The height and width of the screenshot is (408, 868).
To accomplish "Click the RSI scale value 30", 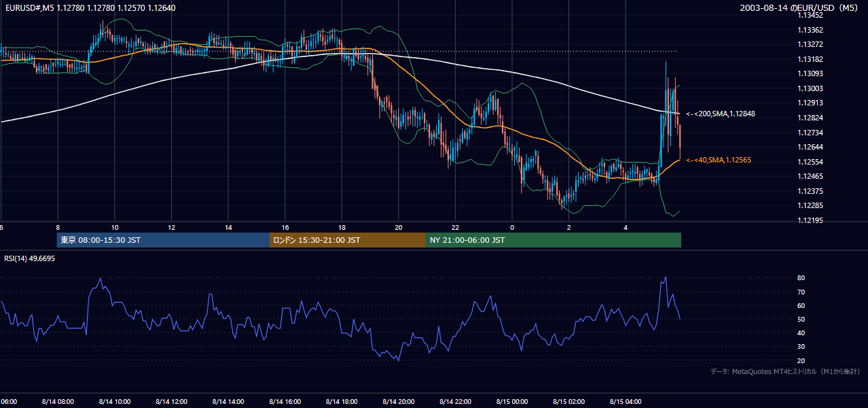I will 801,347.
